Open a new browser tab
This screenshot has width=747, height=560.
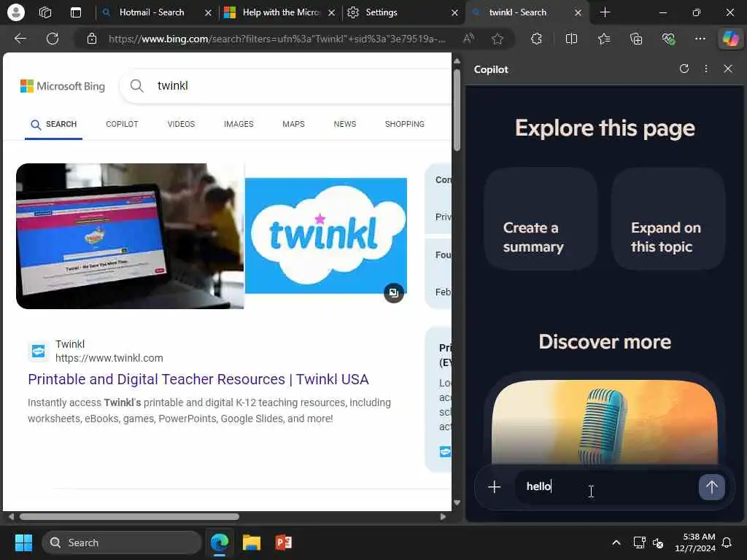click(x=605, y=12)
